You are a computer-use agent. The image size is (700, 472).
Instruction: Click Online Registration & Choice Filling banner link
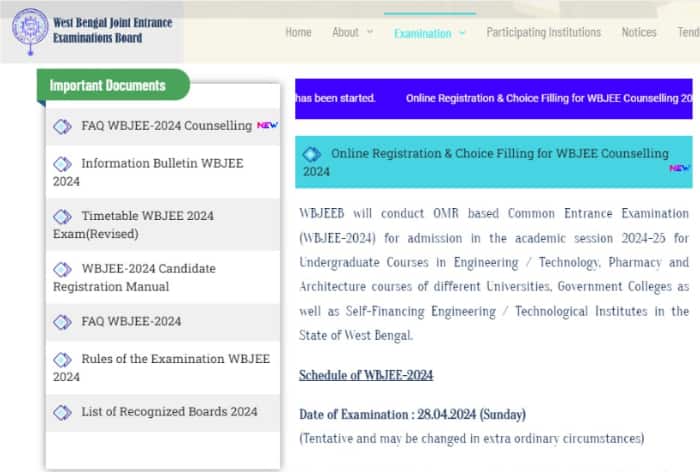[499, 154]
